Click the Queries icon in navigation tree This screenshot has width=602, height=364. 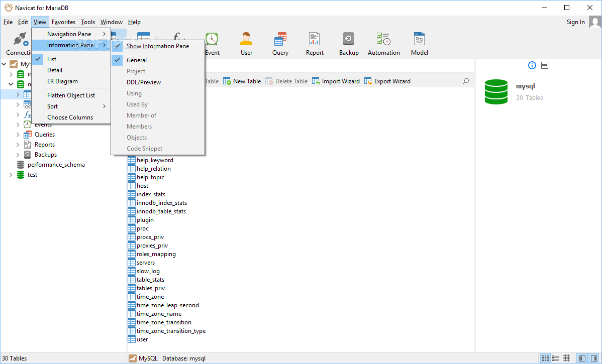pyautogui.click(x=27, y=134)
